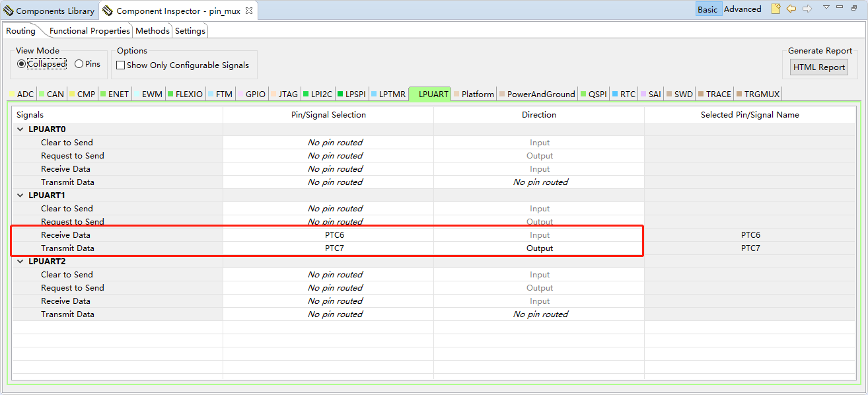Open the PowerAndGround tab
Image resolution: width=868 pixels, height=395 pixels.
537,94
